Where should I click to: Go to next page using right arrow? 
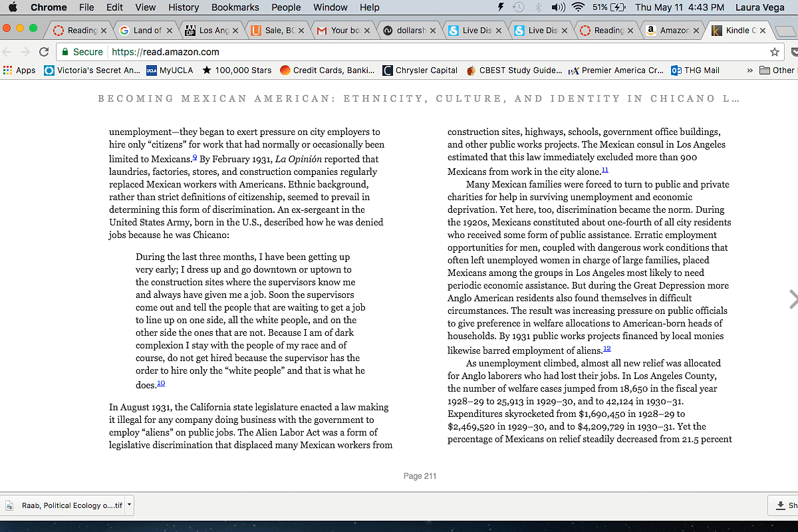coord(792,299)
